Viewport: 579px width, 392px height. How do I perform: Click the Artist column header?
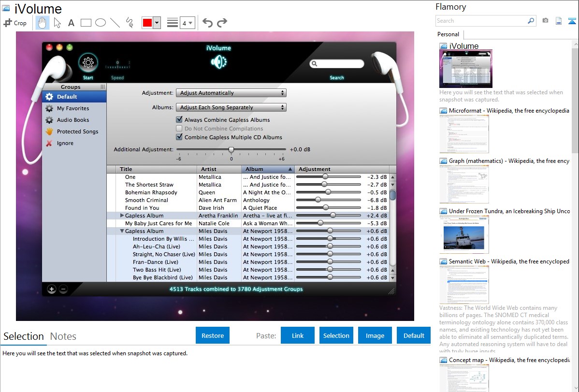click(219, 169)
